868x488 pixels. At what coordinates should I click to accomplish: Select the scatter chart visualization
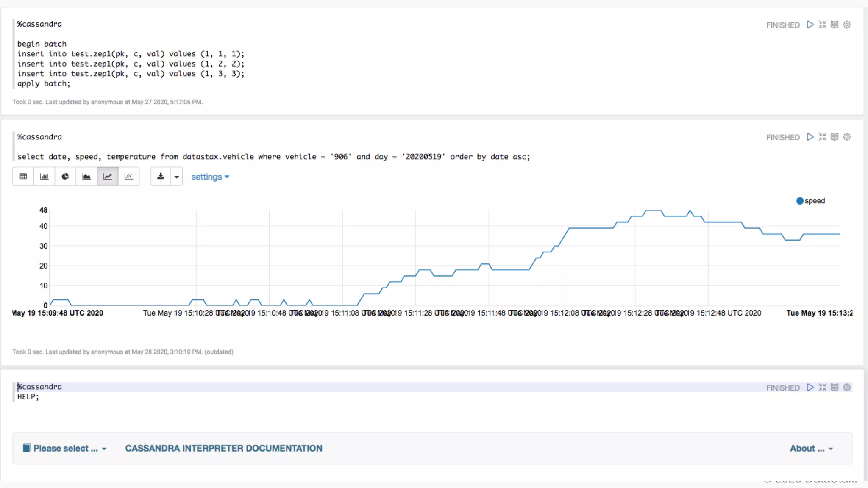pyautogui.click(x=128, y=176)
